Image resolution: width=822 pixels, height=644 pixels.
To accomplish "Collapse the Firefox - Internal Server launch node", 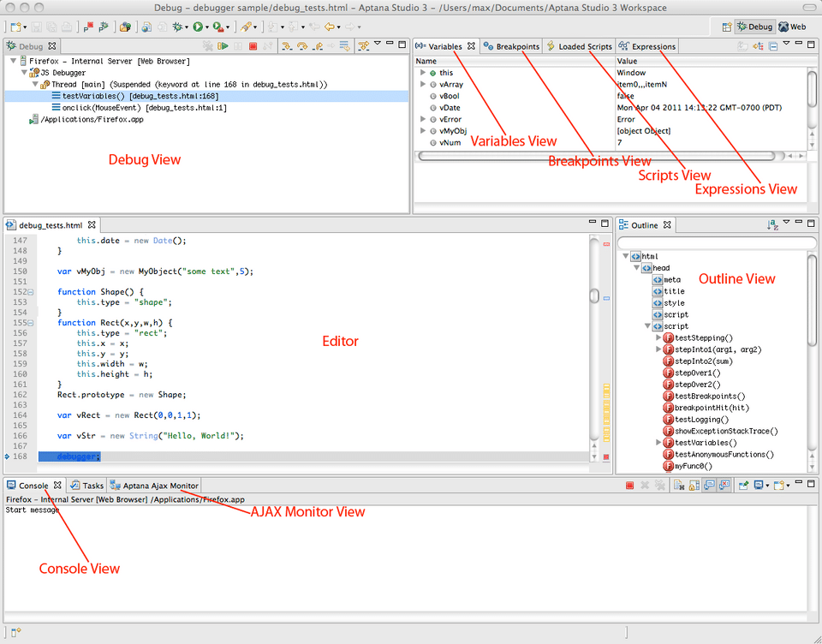I will [13, 62].
